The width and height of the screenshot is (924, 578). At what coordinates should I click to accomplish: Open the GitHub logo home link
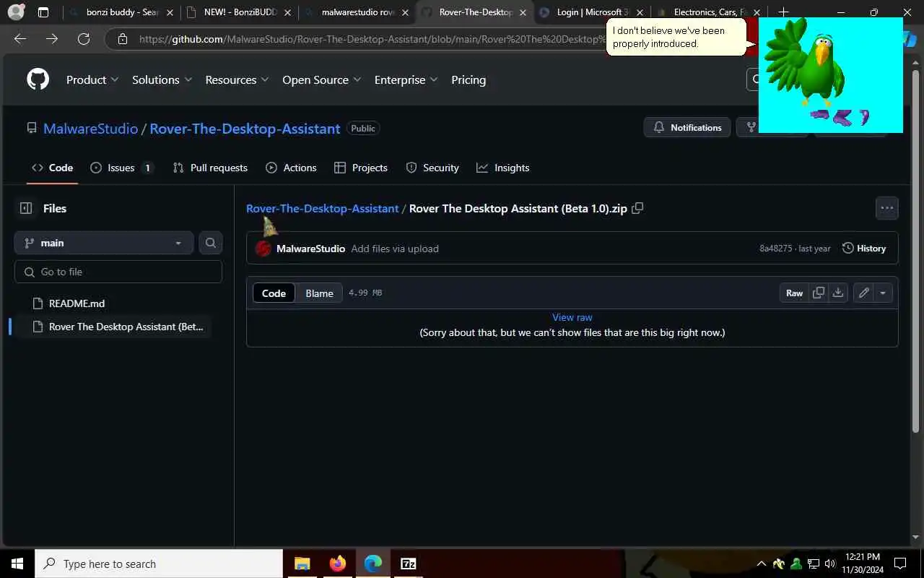[38, 79]
